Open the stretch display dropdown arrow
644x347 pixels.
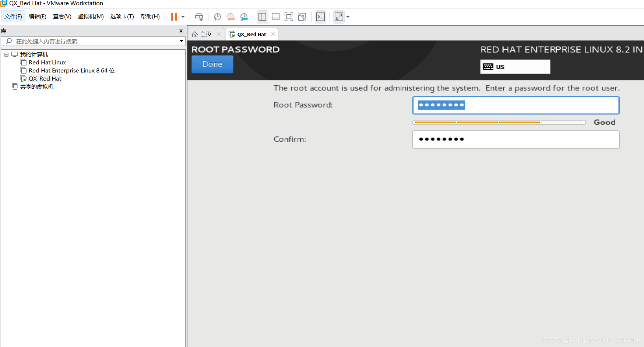pyautogui.click(x=348, y=17)
